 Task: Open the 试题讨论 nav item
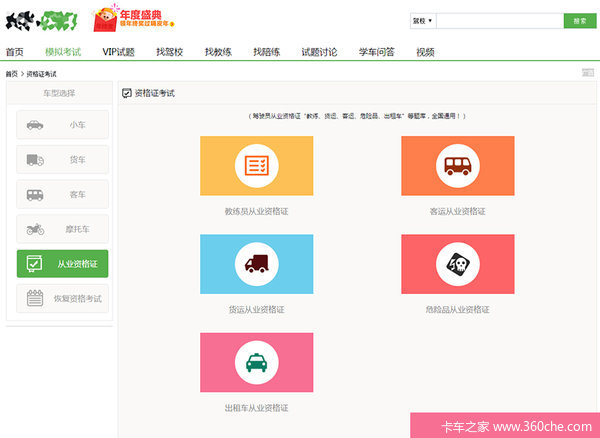click(x=319, y=52)
